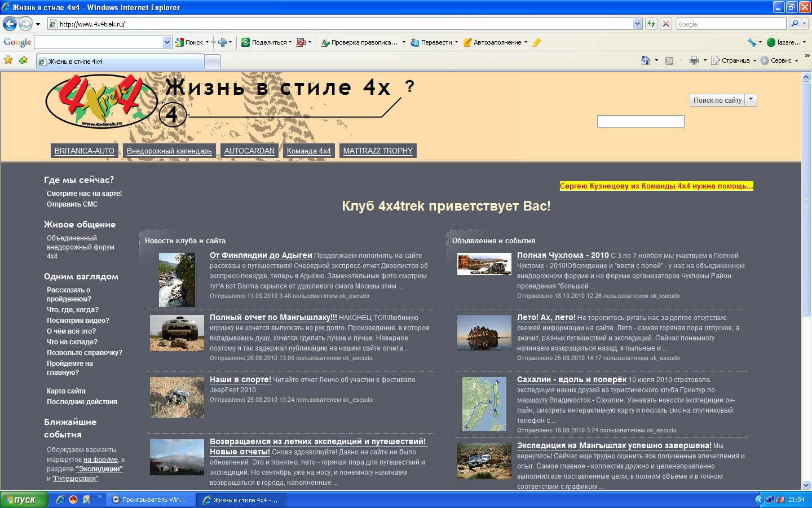Go to the Home page icon
The width and height of the screenshot is (812, 508).
[x=646, y=60]
